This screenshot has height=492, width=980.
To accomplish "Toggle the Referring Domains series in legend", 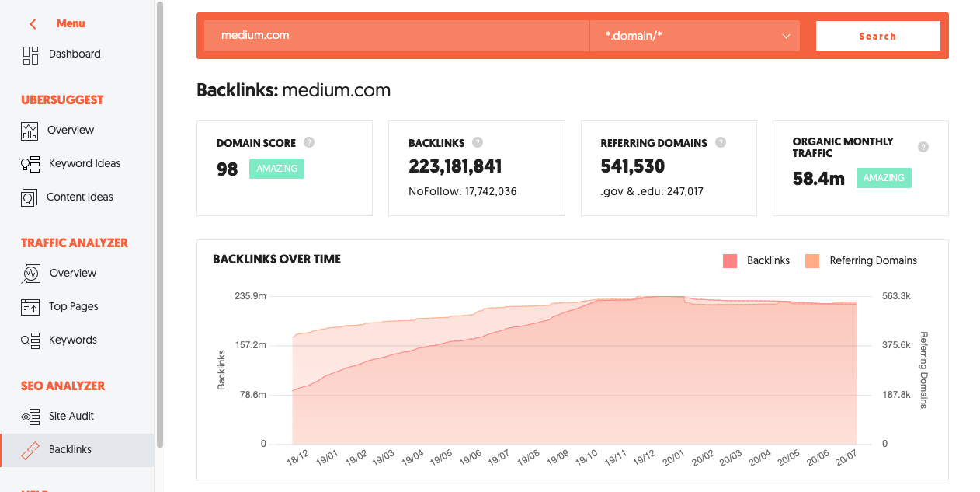I will coord(861,261).
